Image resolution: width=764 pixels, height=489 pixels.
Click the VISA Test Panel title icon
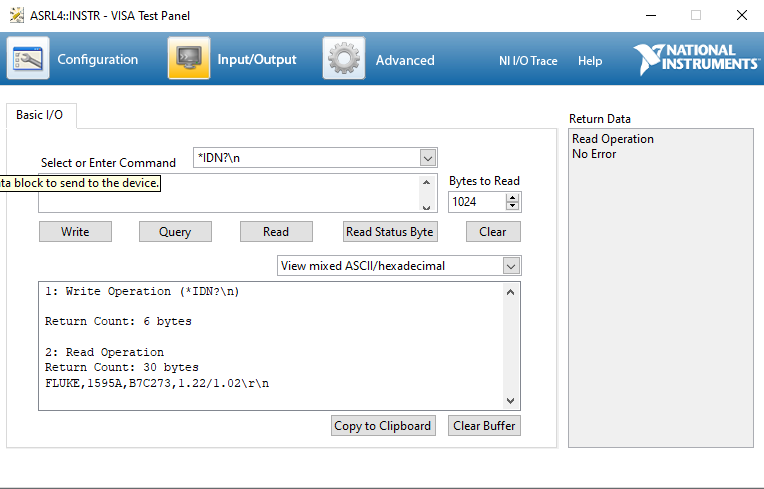coord(17,15)
